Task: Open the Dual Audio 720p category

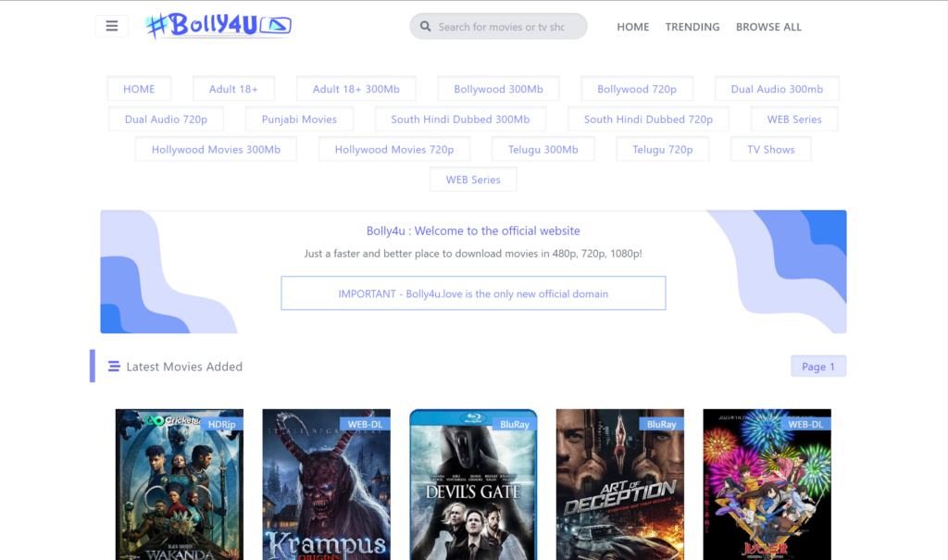Action: point(166,119)
